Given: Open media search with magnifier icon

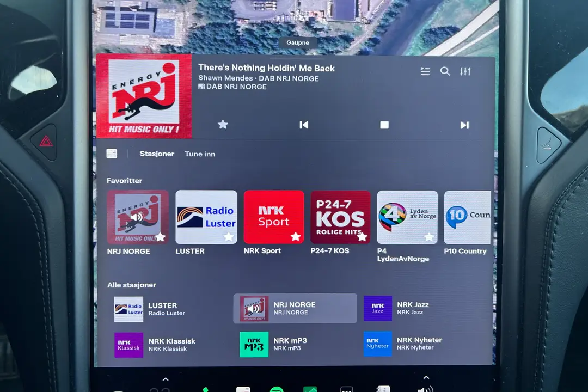Looking at the screenshot, I should [445, 71].
